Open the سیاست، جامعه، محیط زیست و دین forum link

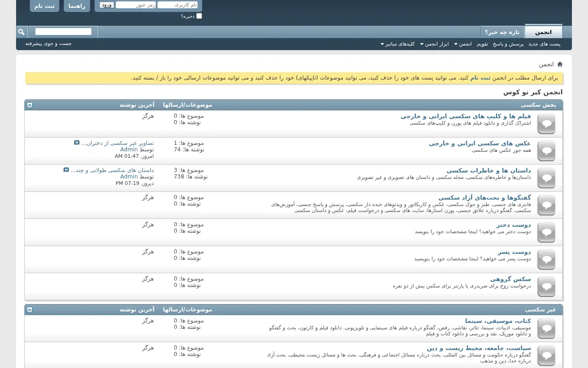[x=479, y=348]
